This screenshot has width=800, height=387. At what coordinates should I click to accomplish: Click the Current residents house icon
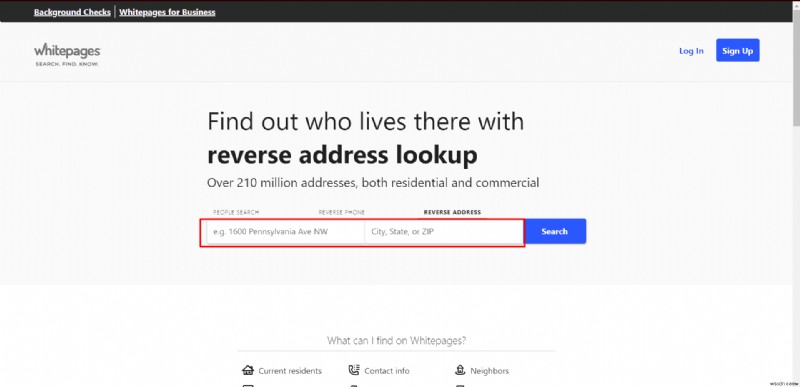tap(248, 370)
